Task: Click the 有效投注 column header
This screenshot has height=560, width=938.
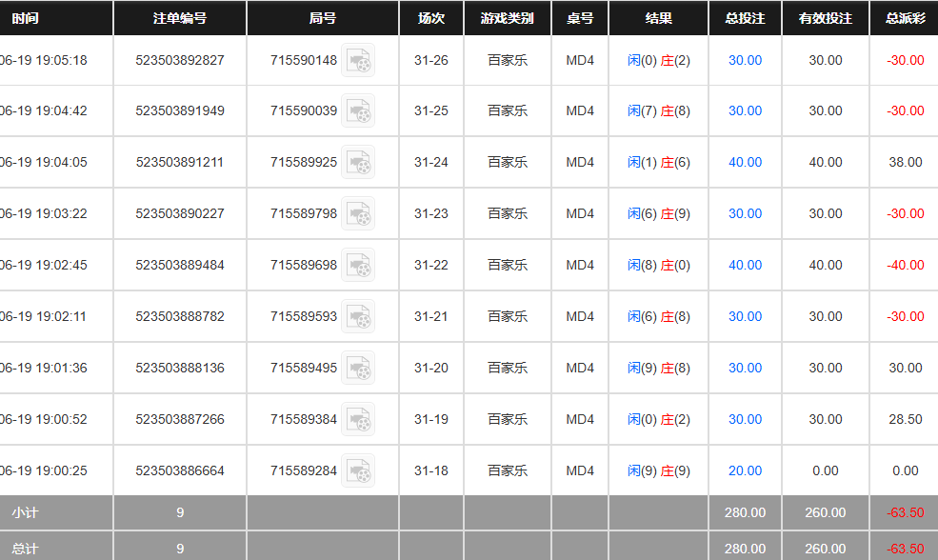Action: (x=826, y=18)
